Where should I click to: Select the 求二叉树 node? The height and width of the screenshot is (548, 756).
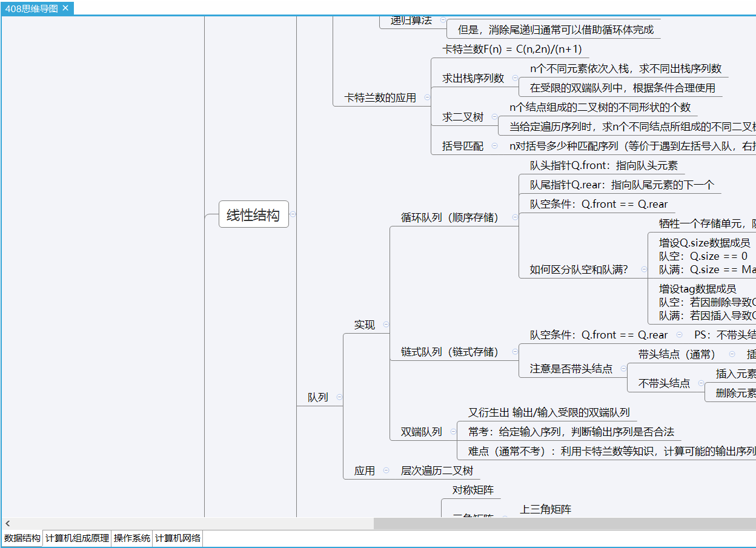pos(463,117)
